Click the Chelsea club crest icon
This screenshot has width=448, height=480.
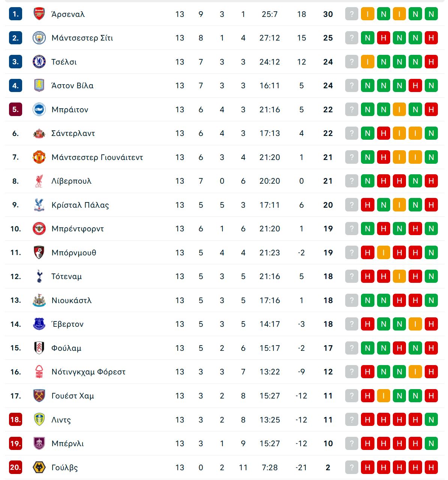[x=39, y=62]
